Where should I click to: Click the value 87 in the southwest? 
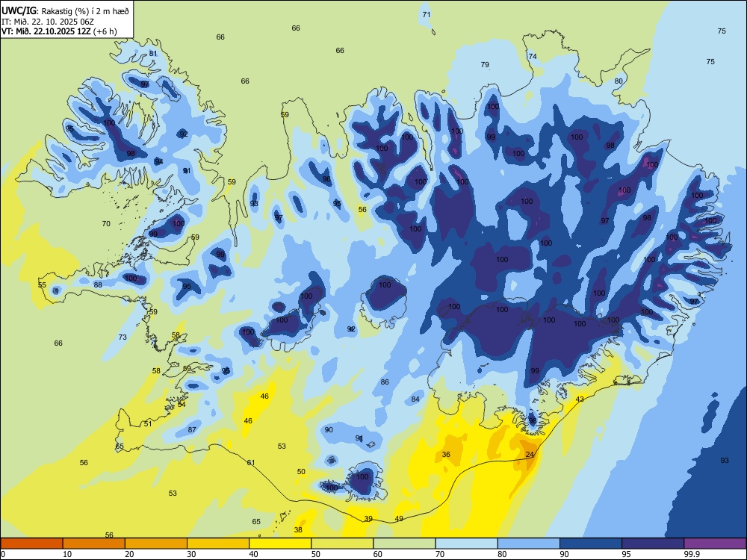(x=192, y=429)
